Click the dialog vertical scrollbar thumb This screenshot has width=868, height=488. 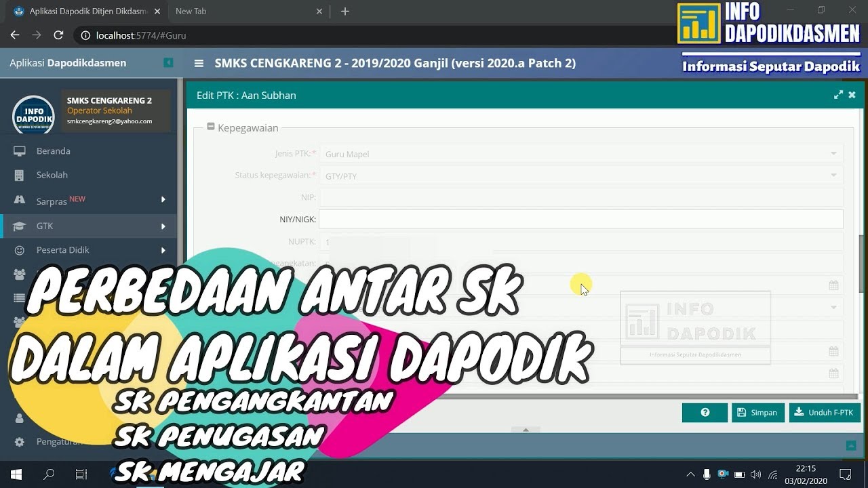coord(862,263)
